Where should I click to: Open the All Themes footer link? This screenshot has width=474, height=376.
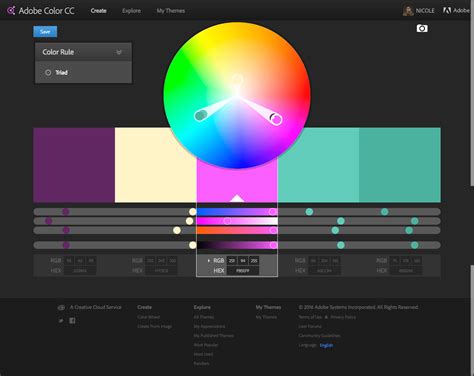204,317
